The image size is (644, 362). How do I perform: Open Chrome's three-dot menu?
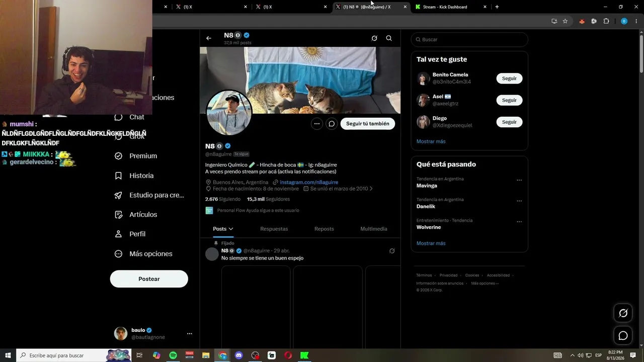(x=635, y=21)
